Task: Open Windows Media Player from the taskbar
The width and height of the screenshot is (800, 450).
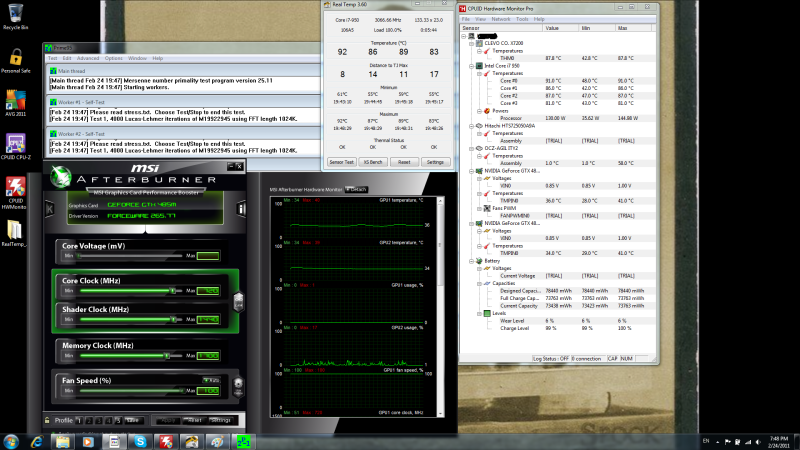Action: [x=88, y=442]
